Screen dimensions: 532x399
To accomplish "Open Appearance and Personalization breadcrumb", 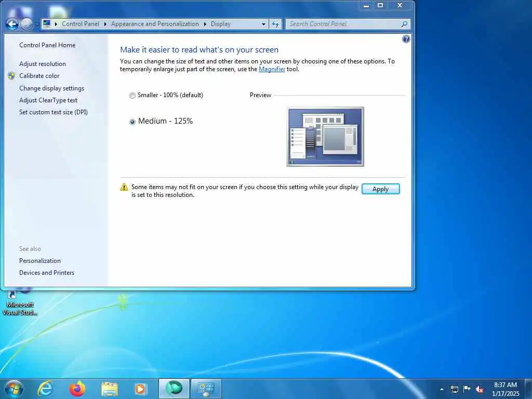I will click(155, 24).
